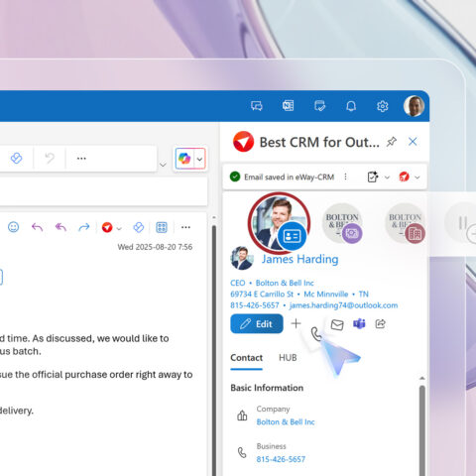Click the Reply all arrow icon
The image size is (476, 476).
60,227
